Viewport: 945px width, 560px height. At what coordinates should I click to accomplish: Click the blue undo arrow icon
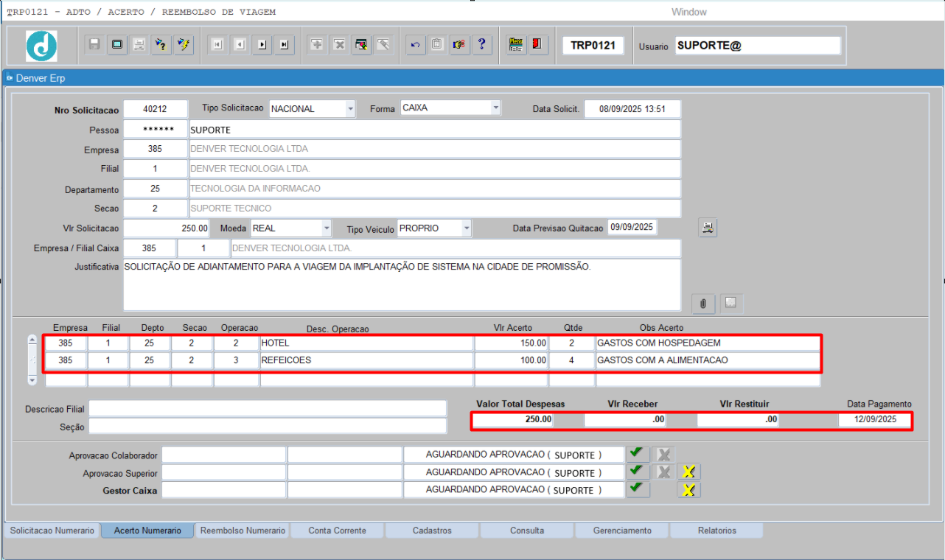point(415,45)
